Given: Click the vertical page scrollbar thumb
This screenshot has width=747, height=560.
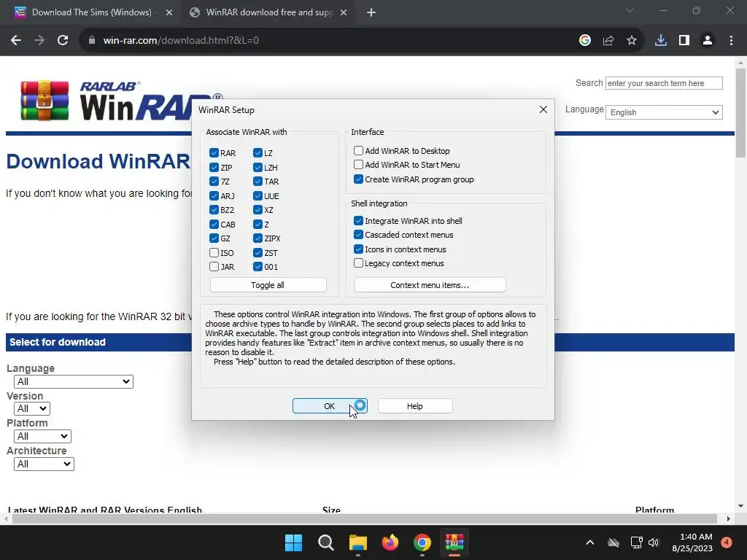Looking at the screenshot, I should [740, 112].
